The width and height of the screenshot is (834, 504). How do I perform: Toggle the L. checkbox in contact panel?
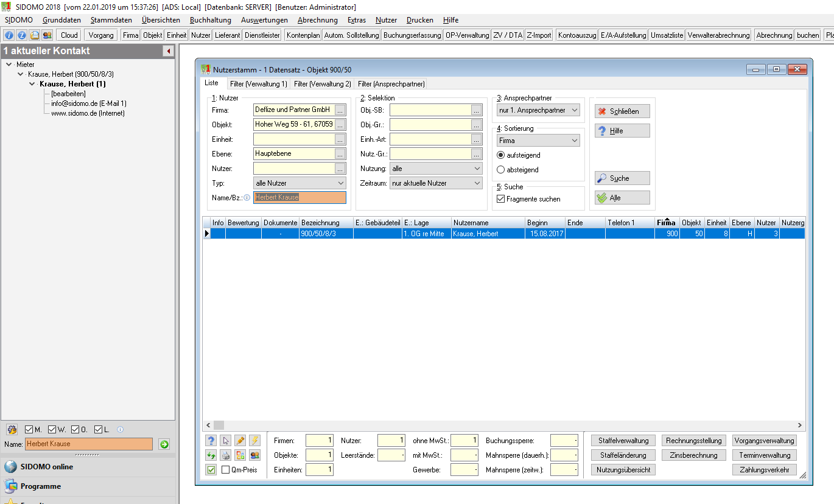98,430
